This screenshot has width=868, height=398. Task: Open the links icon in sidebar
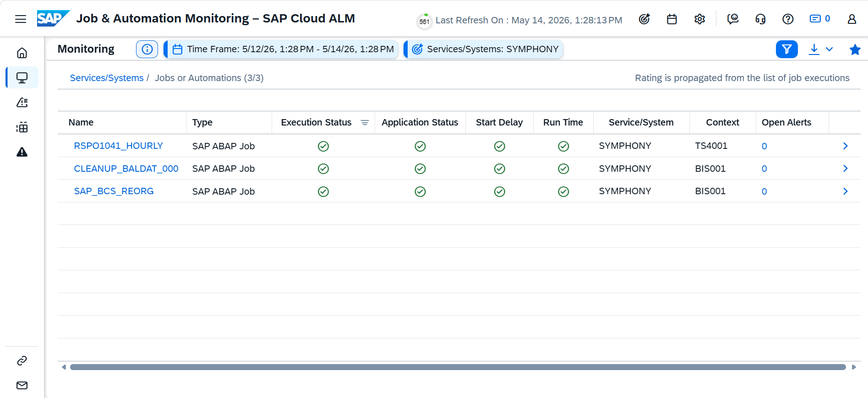pos(22,361)
